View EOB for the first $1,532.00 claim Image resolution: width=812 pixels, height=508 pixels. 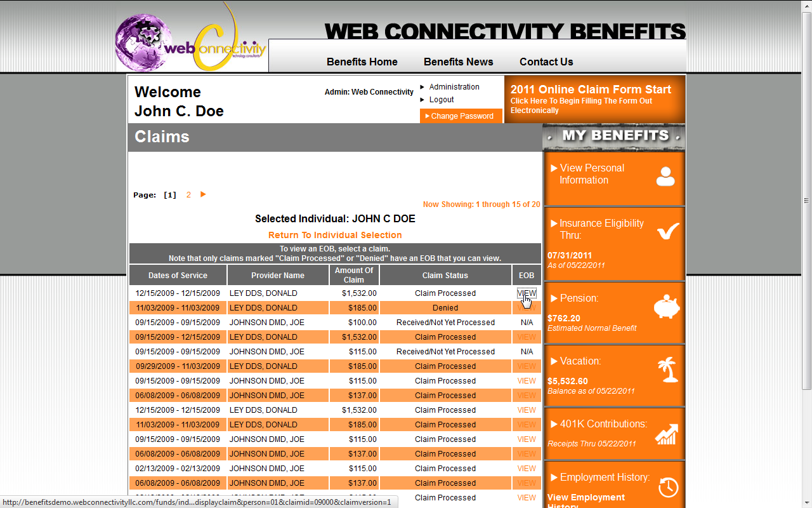pyautogui.click(x=527, y=293)
